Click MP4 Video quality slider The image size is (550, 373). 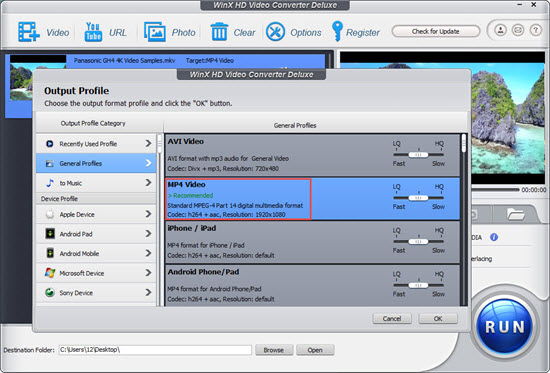tap(418, 198)
